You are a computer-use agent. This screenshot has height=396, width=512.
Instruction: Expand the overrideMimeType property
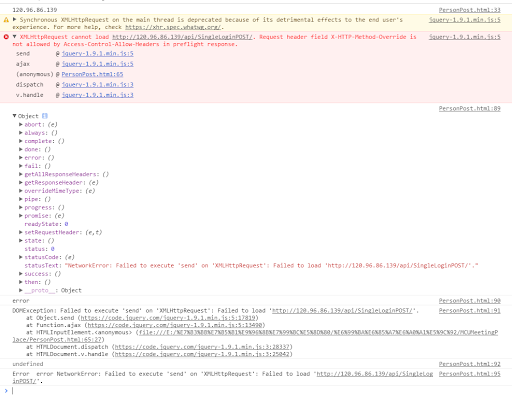pos(21,191)
